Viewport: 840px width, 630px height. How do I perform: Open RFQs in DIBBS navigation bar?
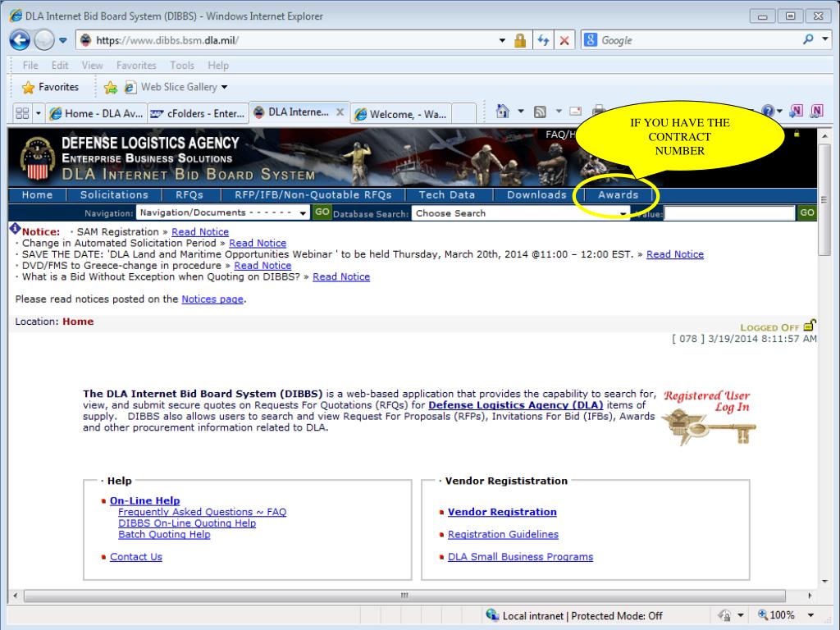click(x=189, y=195)
